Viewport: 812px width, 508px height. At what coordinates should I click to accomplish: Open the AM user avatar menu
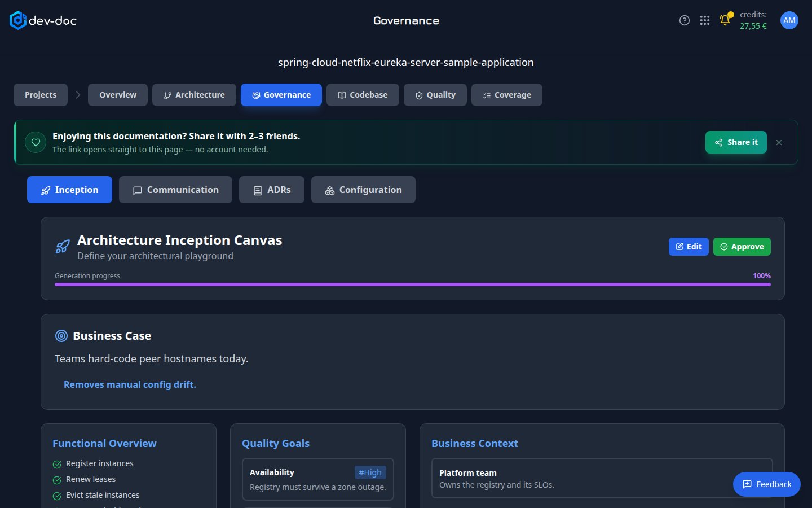789,20
